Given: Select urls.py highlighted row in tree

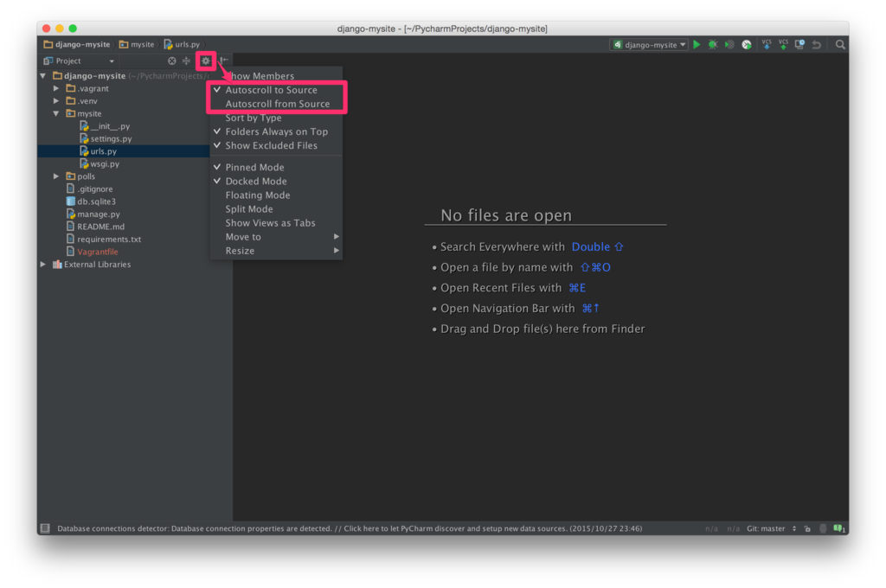Looking at the screenshot, I should (123, 151).
